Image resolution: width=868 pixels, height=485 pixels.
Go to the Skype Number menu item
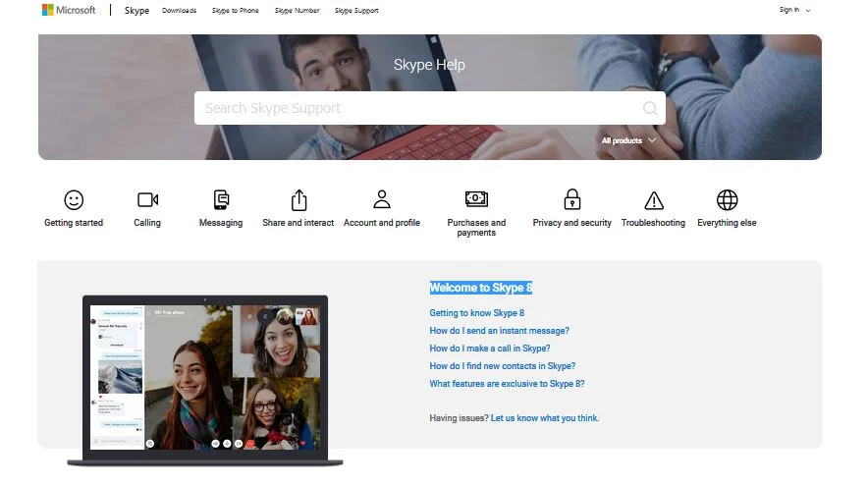(298, 11)
